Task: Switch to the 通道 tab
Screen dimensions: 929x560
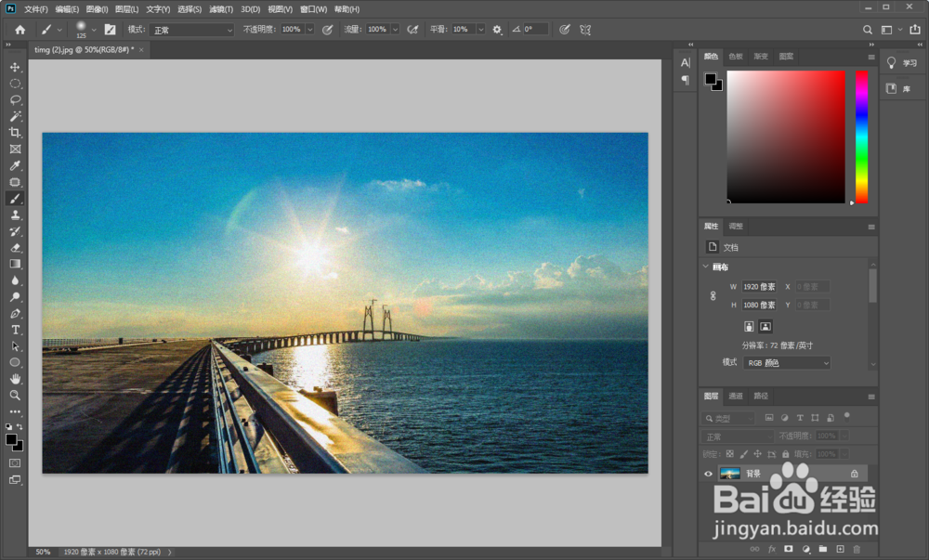Action: point(736,396)
